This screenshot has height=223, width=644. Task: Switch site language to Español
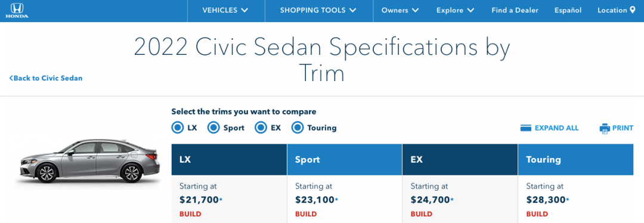tap(568, 11)
